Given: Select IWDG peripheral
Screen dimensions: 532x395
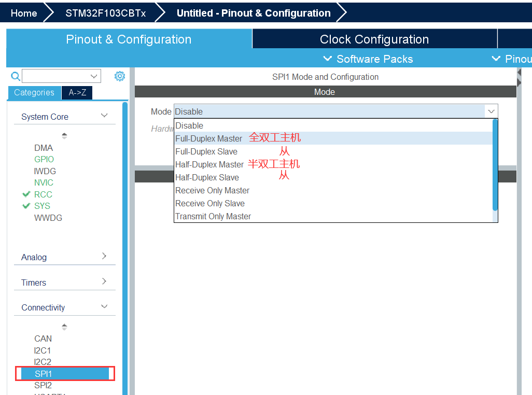Looking at the screenshot, I should coord(45,171).
